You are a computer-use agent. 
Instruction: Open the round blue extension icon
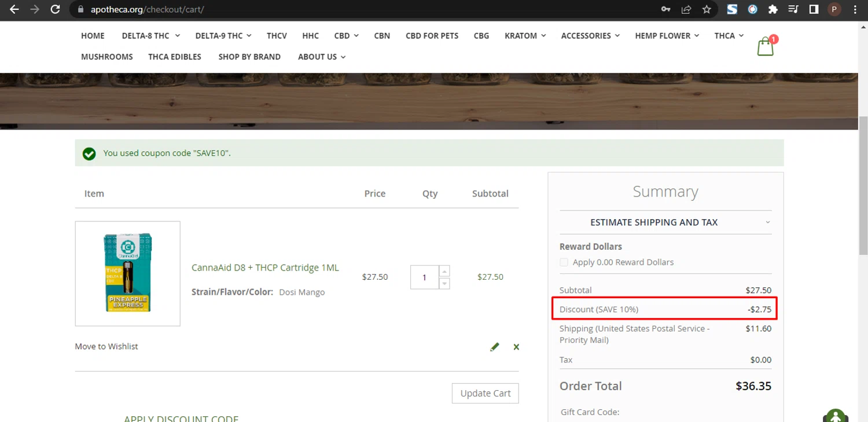pyautogui.click(x=752, y=9)
